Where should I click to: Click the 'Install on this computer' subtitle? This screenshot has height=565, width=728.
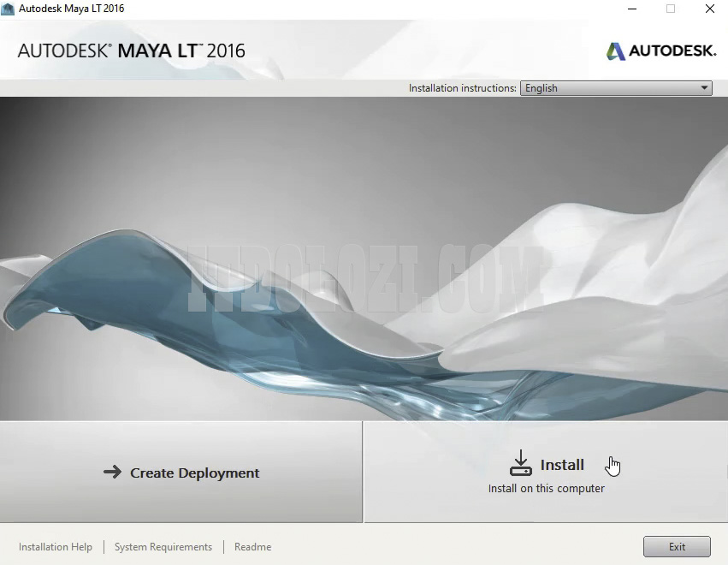click(x=546, y=489)
